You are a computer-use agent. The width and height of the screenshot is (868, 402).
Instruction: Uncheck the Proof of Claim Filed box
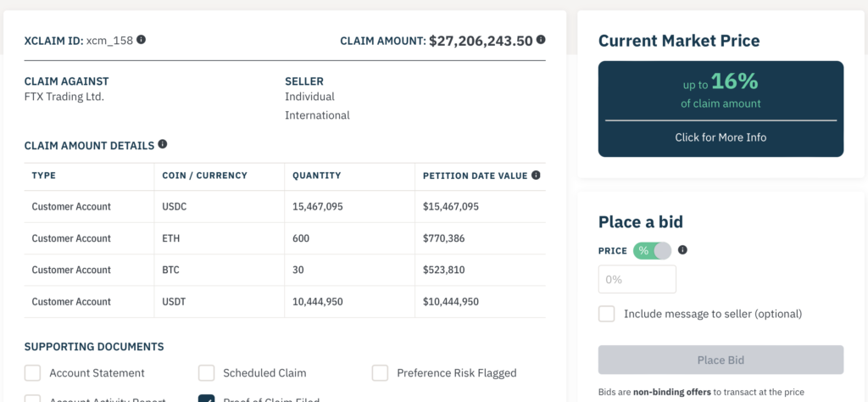pyautogui.click(x=207, y=398)
